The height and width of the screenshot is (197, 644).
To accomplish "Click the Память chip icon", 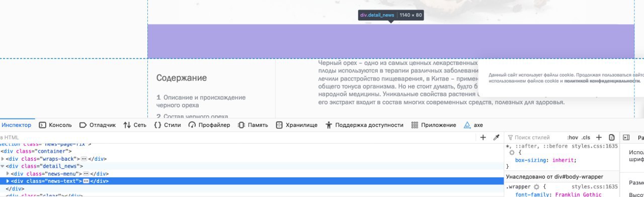I will [242, 125].
